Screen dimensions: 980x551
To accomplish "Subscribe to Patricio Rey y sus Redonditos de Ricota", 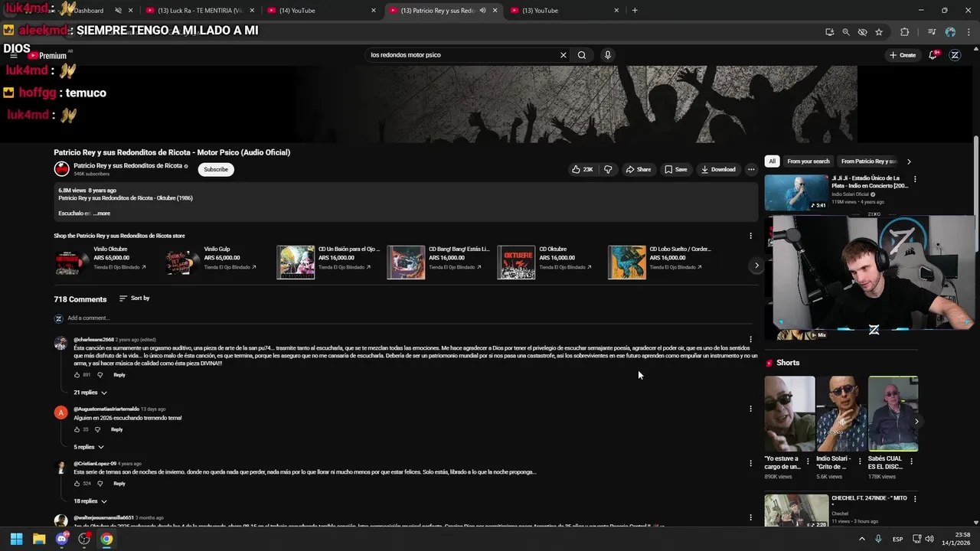I will (x=216, y=169).
